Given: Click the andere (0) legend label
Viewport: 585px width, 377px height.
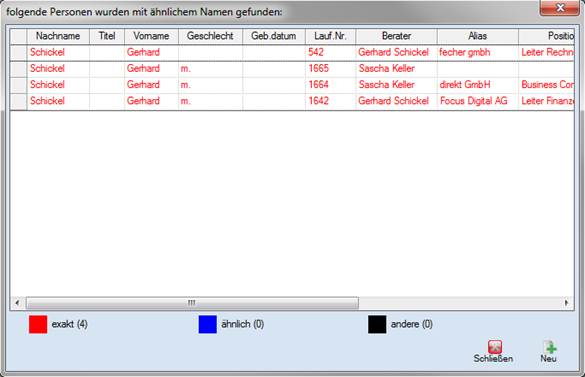Looking at the screenshot, I should pos(412,324).
